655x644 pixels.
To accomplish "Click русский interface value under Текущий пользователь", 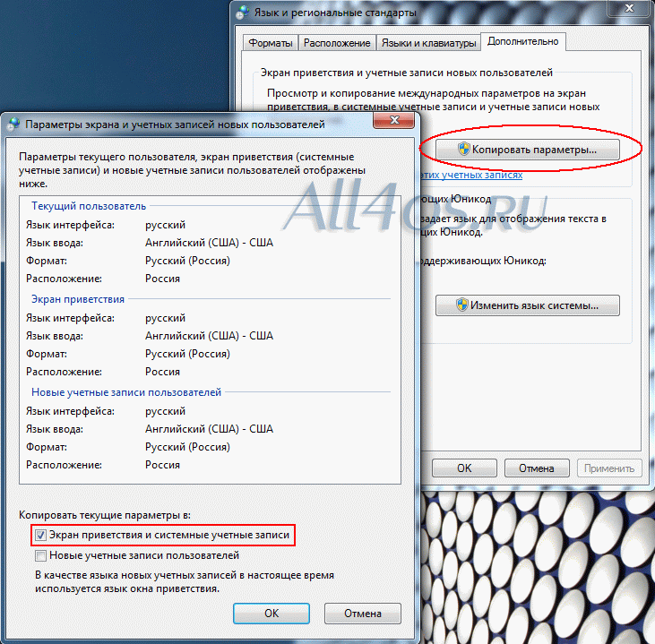I will click(x=165, y=225).
